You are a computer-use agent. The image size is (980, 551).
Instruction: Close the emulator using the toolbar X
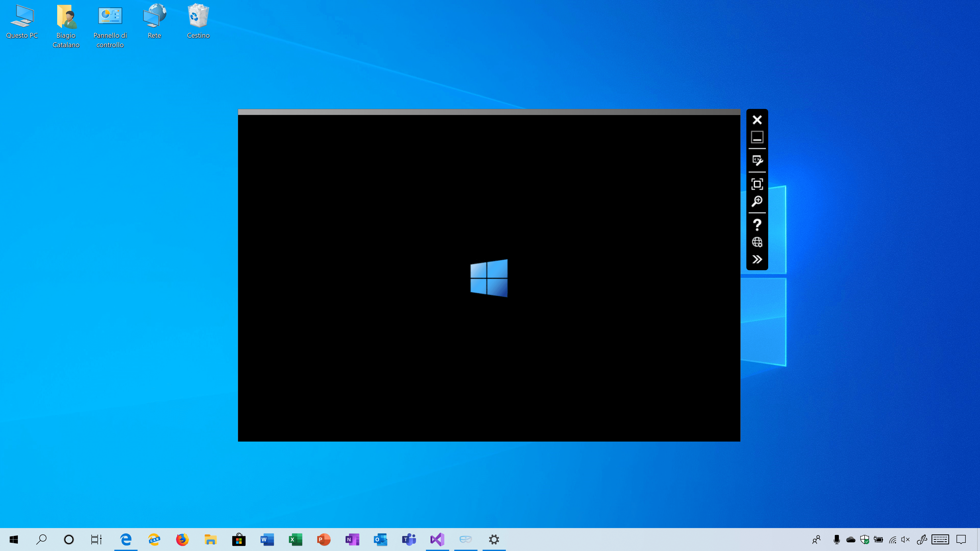coord(757,120)
